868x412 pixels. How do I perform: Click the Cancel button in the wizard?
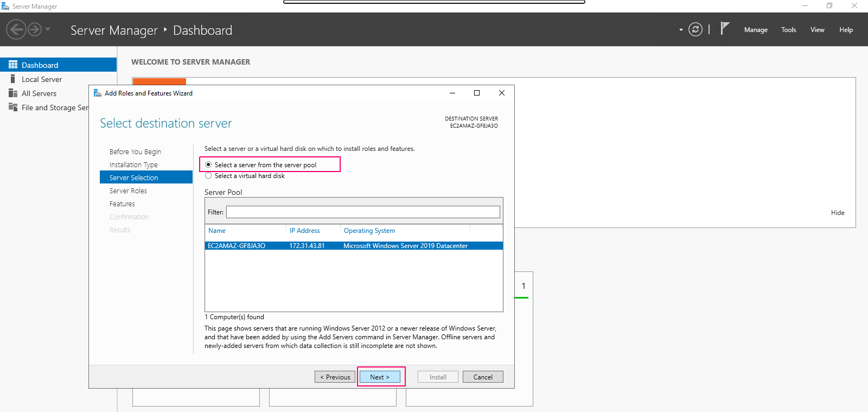[483, 377]
